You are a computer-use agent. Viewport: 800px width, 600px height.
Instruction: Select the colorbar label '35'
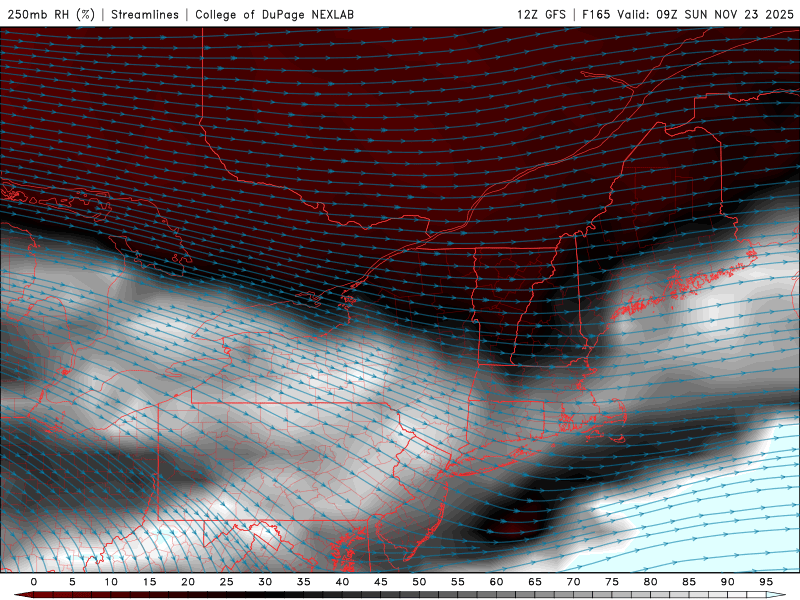tap(303, 582)
